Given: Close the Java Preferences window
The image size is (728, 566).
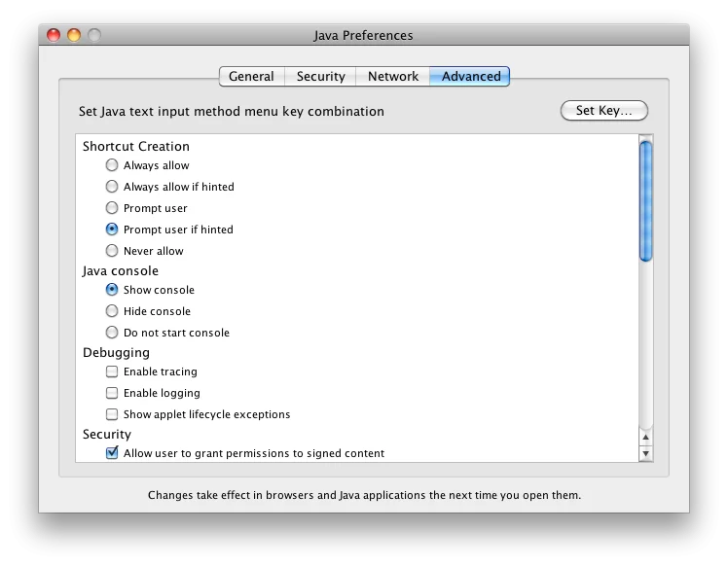Looking at the screenshot, I should coord(54,35).
